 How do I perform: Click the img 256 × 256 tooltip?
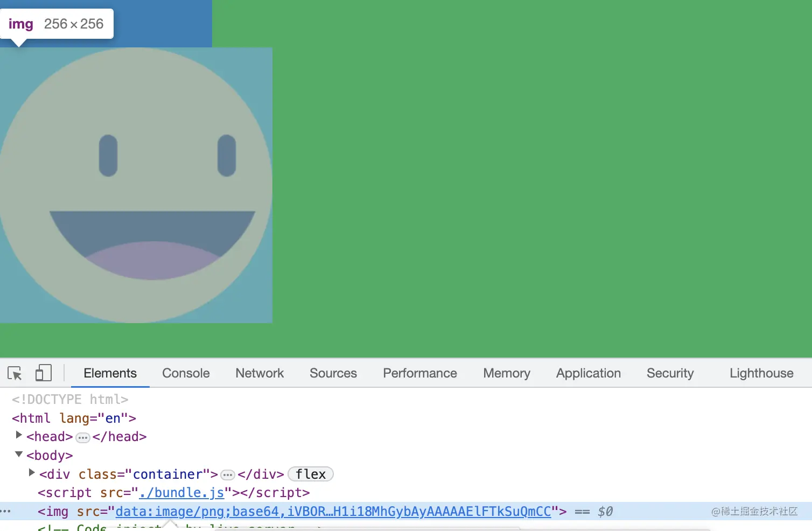(57, 24)
